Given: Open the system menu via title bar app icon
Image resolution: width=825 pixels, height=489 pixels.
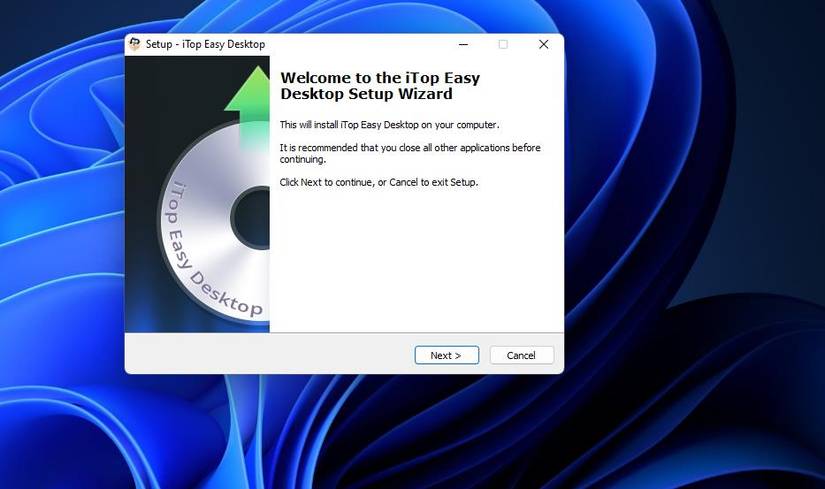Looking at the screenshot, I should (135, 44).
